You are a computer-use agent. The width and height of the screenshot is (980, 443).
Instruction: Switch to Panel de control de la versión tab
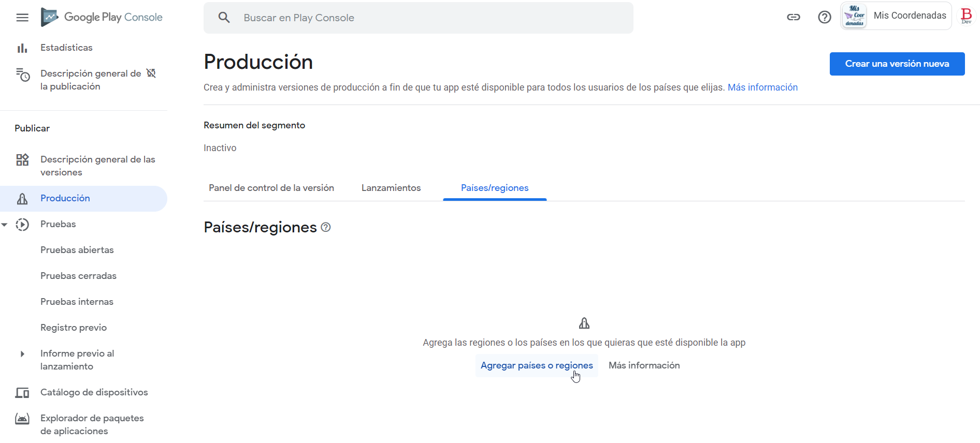pyautogui.click(x=271, y=188)
